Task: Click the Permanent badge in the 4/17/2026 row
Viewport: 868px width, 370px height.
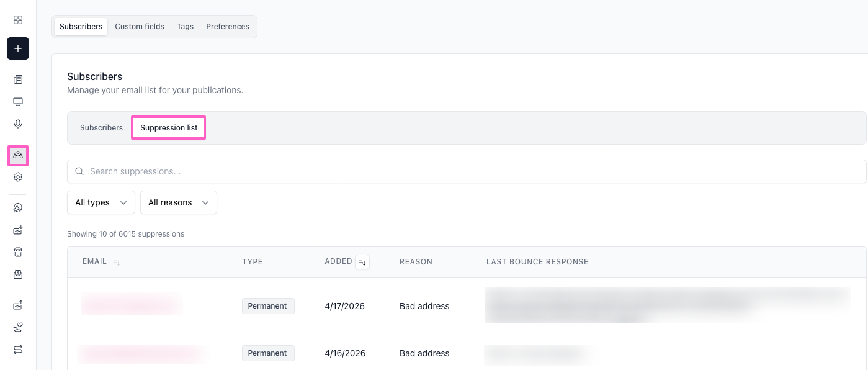Action: click(x=268, y=306)
